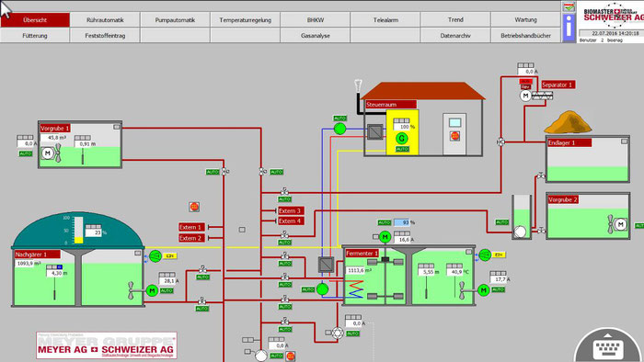
Task: Click the control cabinet emergency stop button
Action: tap(454, 136)
